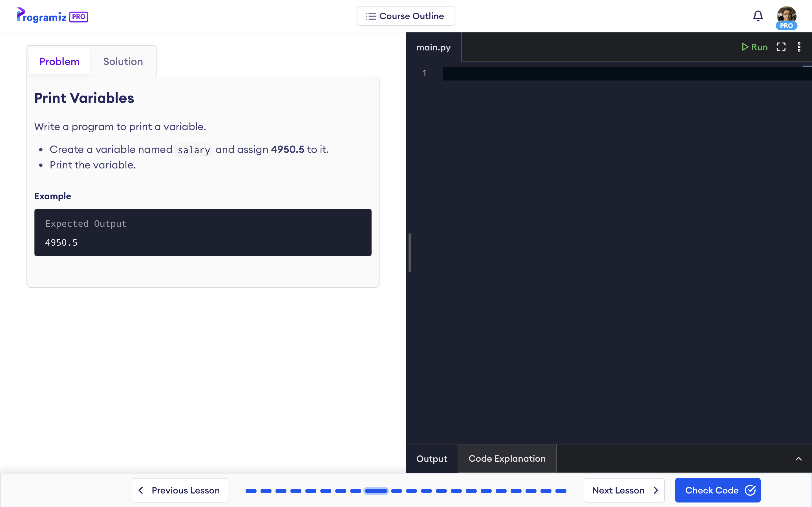Click the first lesson progress dot
812x507 pixels.
tap(251, 491)
